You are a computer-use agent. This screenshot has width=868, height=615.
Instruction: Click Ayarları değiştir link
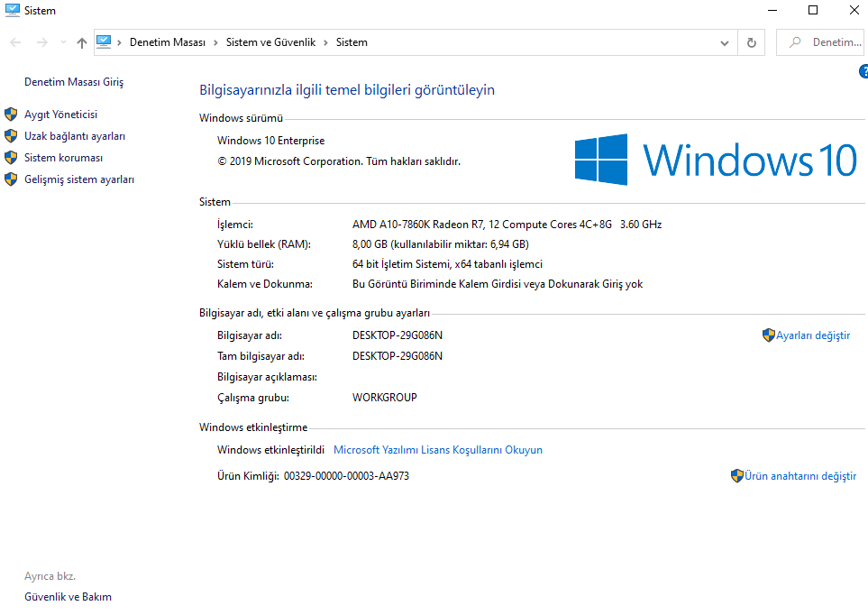pos(813,335)
